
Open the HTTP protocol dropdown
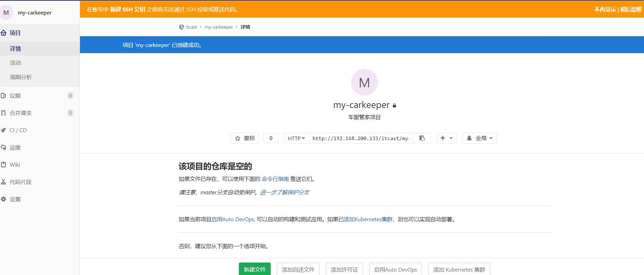pos(296,138)
